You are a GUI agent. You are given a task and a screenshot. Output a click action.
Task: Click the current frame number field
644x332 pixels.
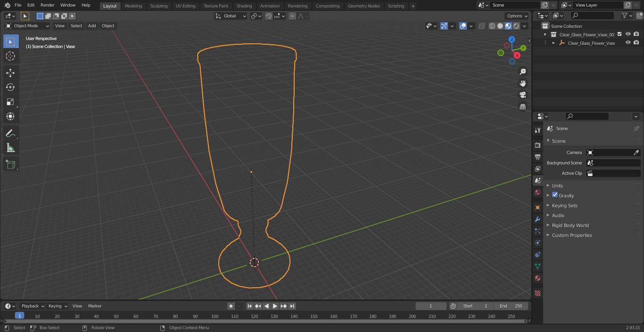(431, 306)
